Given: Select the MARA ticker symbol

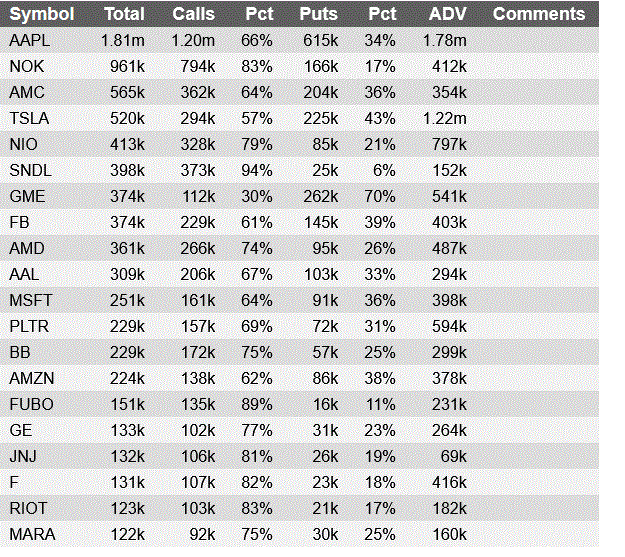Looking at the screenshot, I should 30,534.
